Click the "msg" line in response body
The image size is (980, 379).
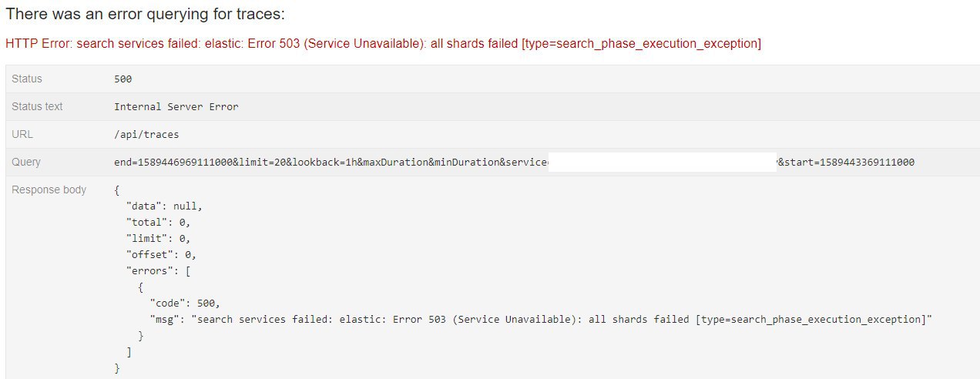point(542,319)
